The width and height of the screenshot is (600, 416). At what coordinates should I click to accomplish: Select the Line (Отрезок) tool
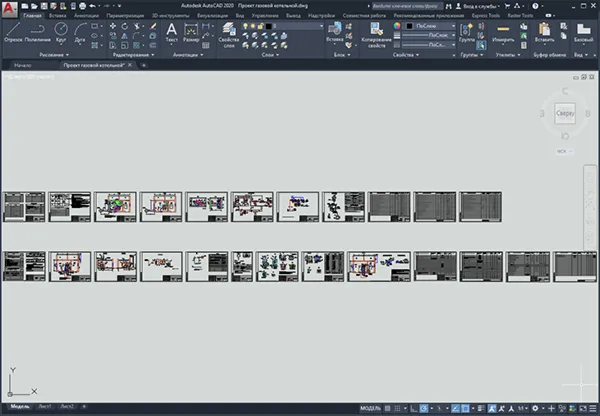pos(13,31)
